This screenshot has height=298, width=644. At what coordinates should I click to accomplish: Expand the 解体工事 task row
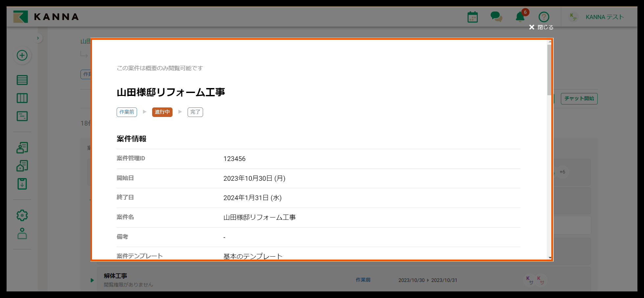pyautogui.click(x=92, y=280)
